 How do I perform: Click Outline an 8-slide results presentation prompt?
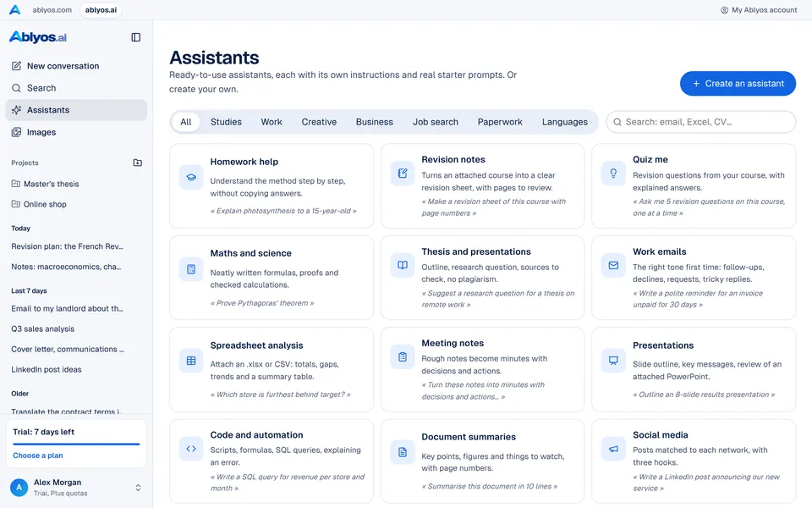coord(704,395)
